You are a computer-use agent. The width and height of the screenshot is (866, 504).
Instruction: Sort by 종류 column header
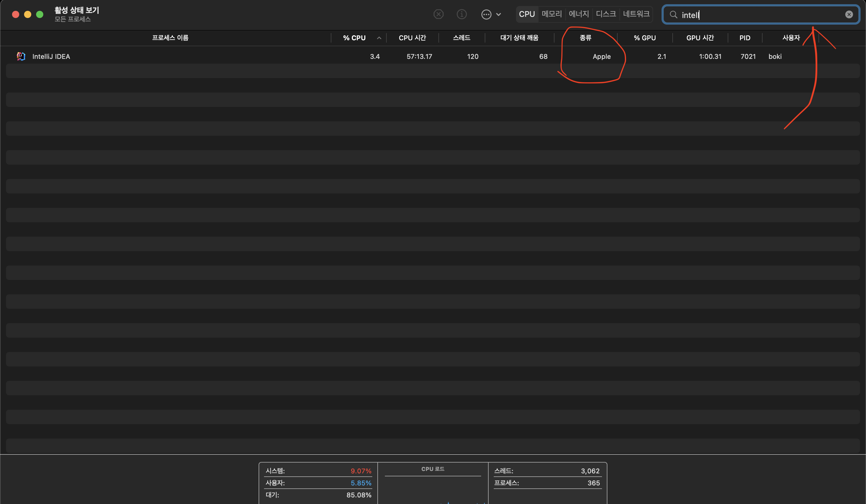(585, 38)
